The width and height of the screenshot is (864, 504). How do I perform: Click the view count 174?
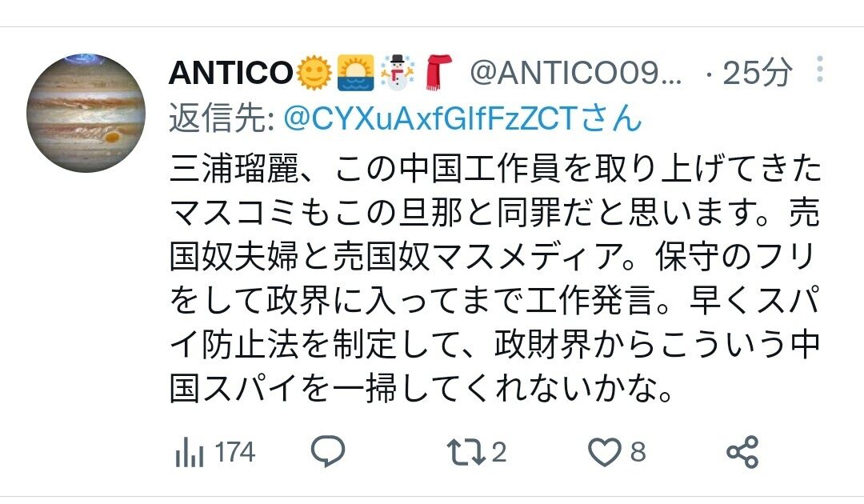click(234, 452)
